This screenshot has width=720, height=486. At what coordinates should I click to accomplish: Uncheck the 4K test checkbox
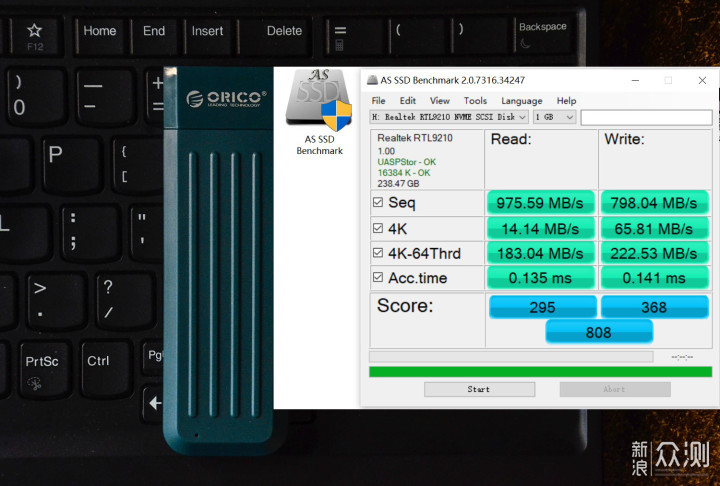point(378,228)
